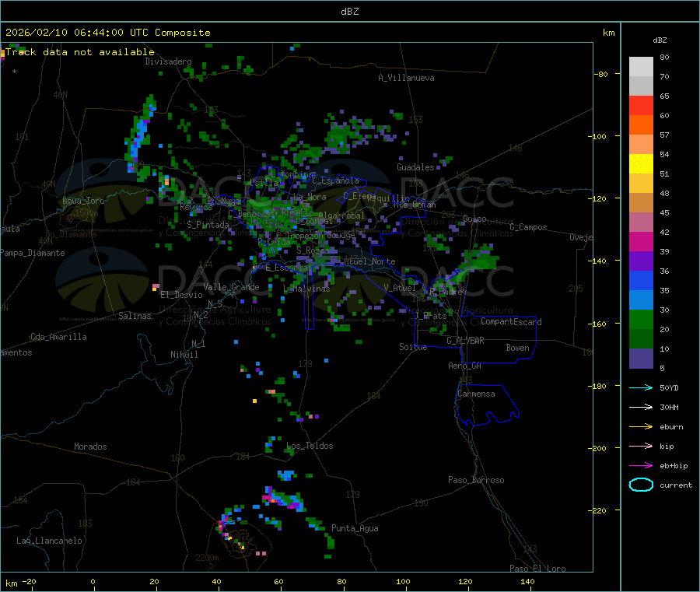Image resolution: width=700 pixels, height=592 pixels.
Task: Click the 'Atuel_Norte' map label
Action: point(369,261)
